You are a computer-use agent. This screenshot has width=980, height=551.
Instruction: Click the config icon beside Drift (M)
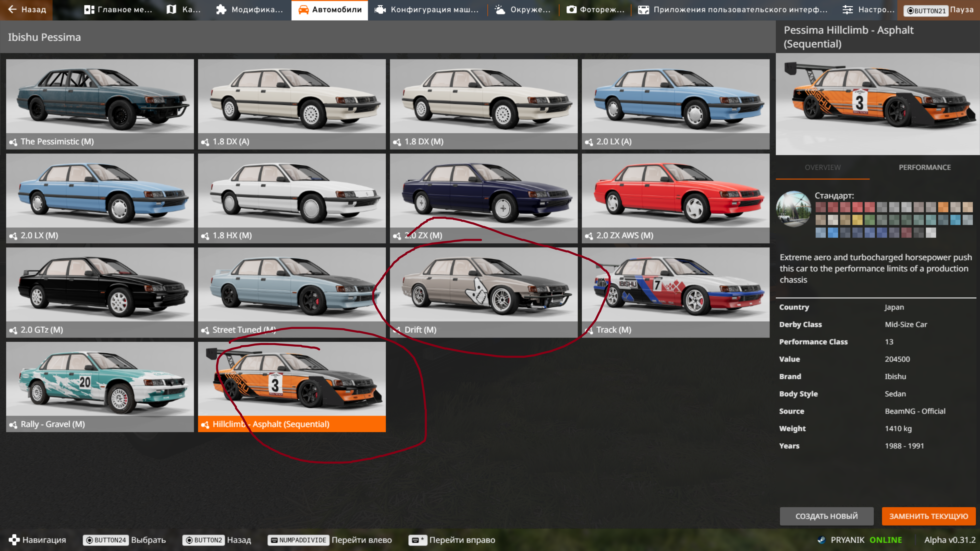click(397, 330)
